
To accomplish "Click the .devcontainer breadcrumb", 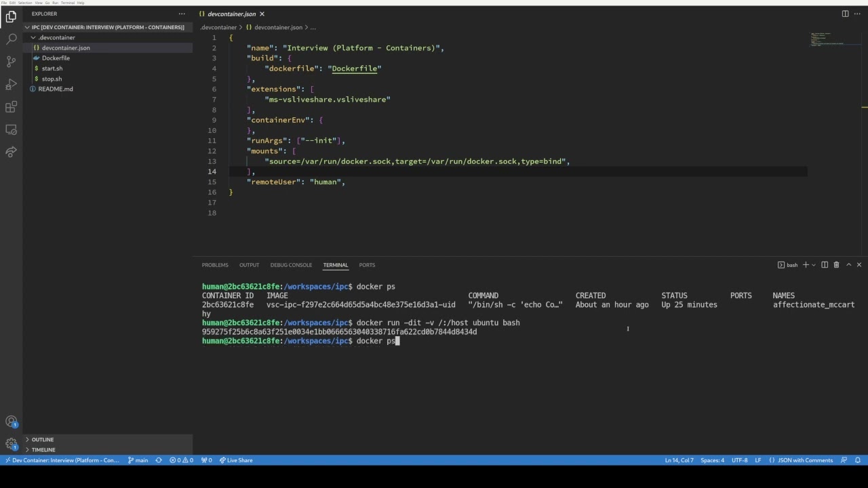I will click(218, 27).
